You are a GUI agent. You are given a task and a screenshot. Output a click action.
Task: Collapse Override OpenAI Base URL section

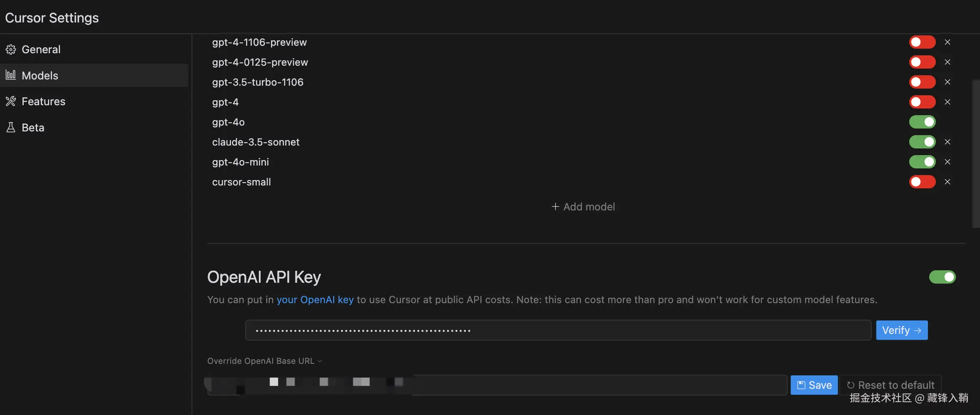pyautogui.click(x=265, y=361)
